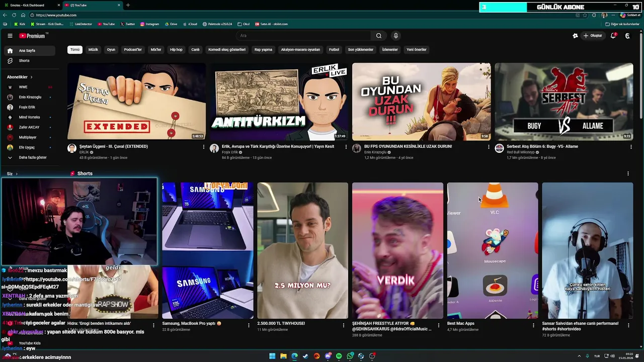Select the Hip hop filter chip
Screen dimensions: 644x362
[176, 50]
